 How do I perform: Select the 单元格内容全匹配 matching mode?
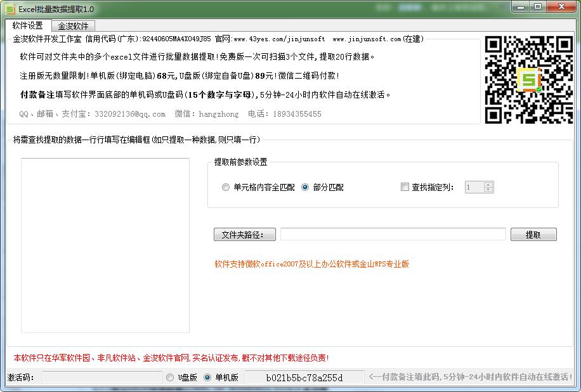226,187
